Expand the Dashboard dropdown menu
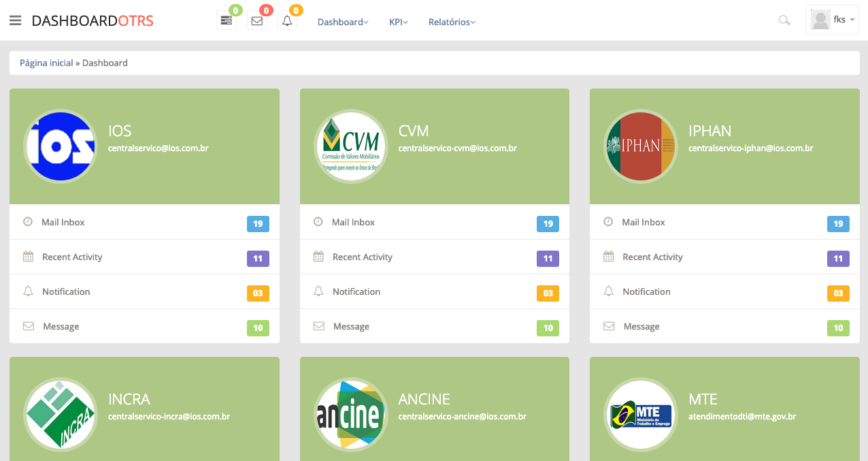868x461 pixels. click(343, 22)
